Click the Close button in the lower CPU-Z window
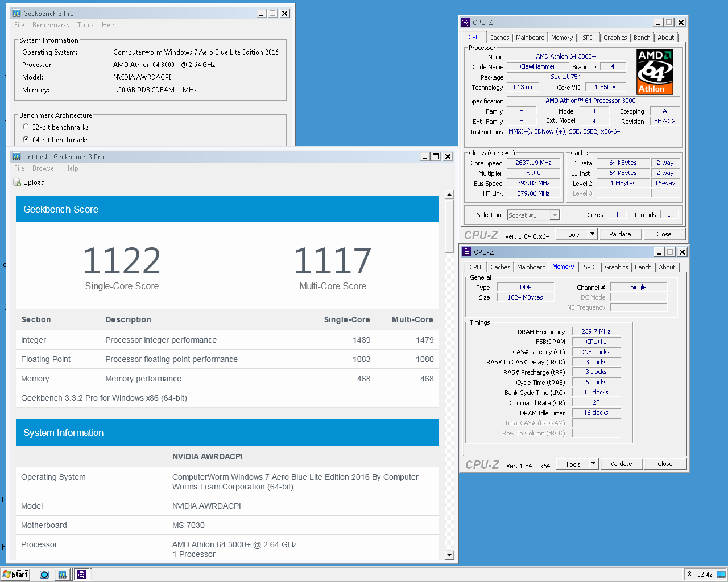 (x=665, y=464)
